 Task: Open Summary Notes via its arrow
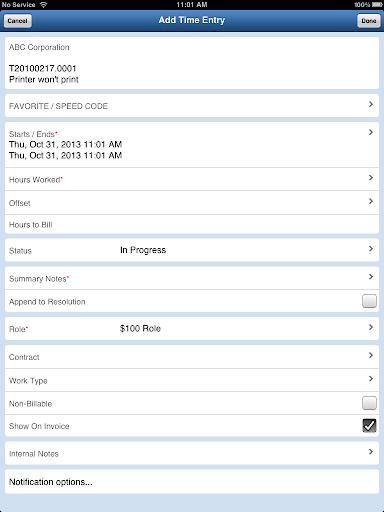pos(371,277)
